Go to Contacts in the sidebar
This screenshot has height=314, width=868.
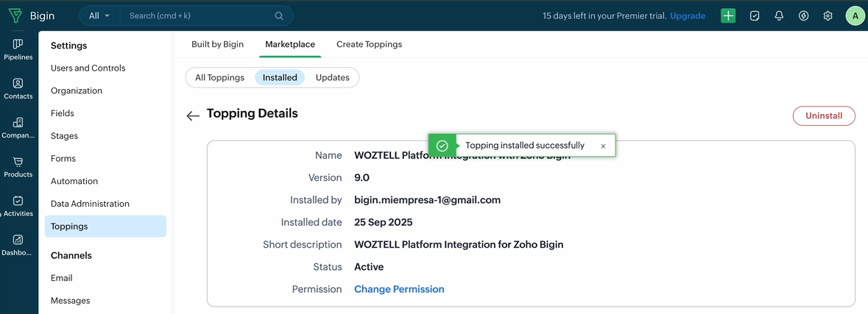[x=18, y=88]
